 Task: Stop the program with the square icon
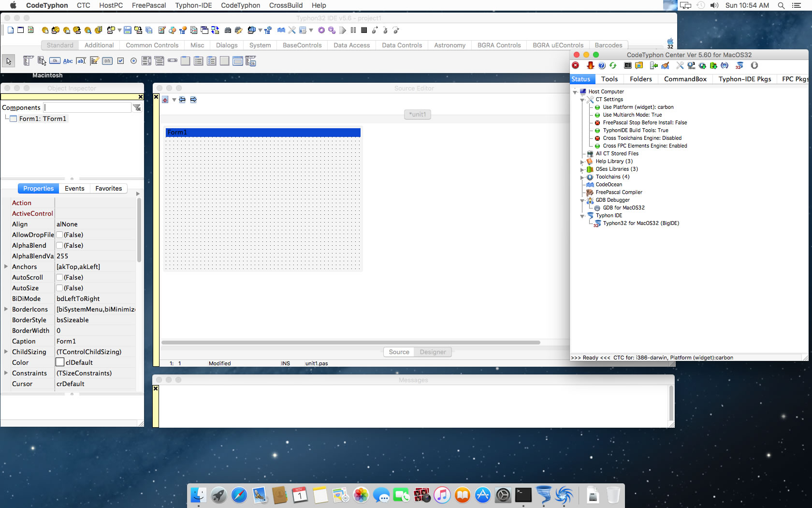point(364,30)
